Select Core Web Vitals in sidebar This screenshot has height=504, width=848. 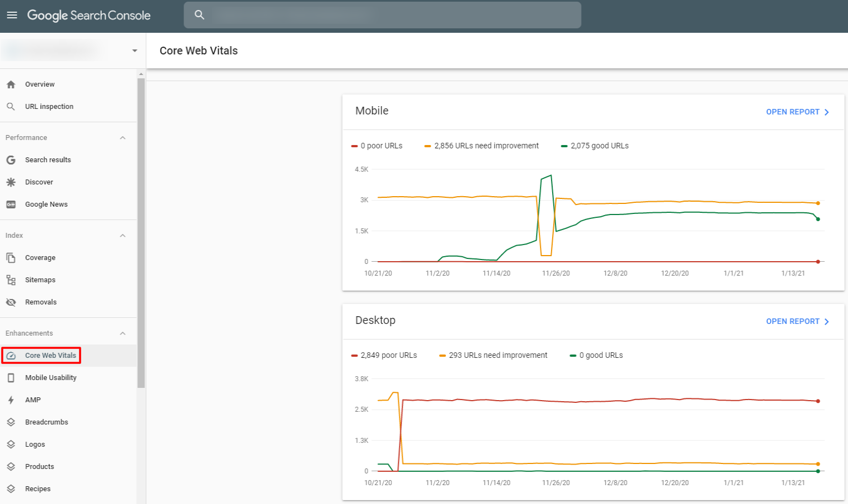51,356
